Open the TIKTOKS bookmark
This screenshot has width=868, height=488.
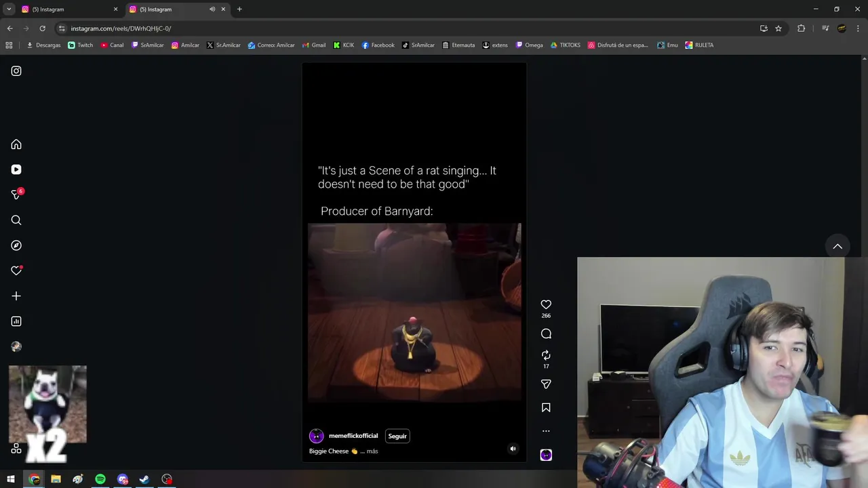click(565, 45)
